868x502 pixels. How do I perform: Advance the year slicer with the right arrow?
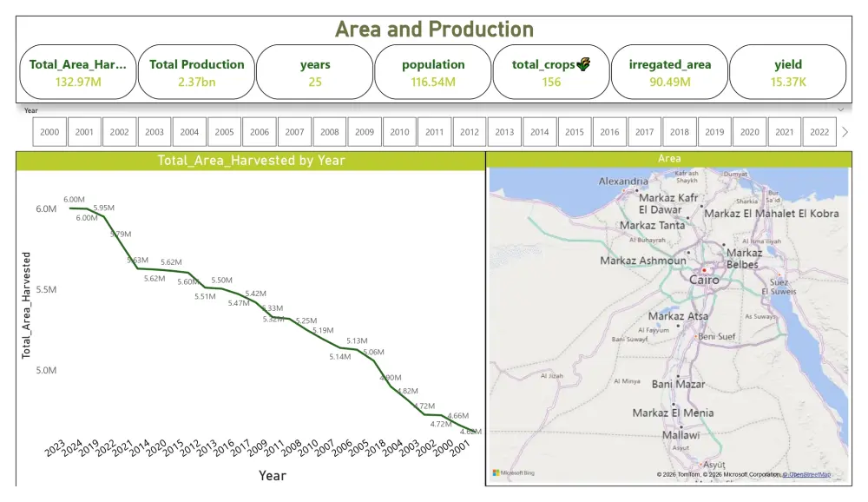pos(845,132)
